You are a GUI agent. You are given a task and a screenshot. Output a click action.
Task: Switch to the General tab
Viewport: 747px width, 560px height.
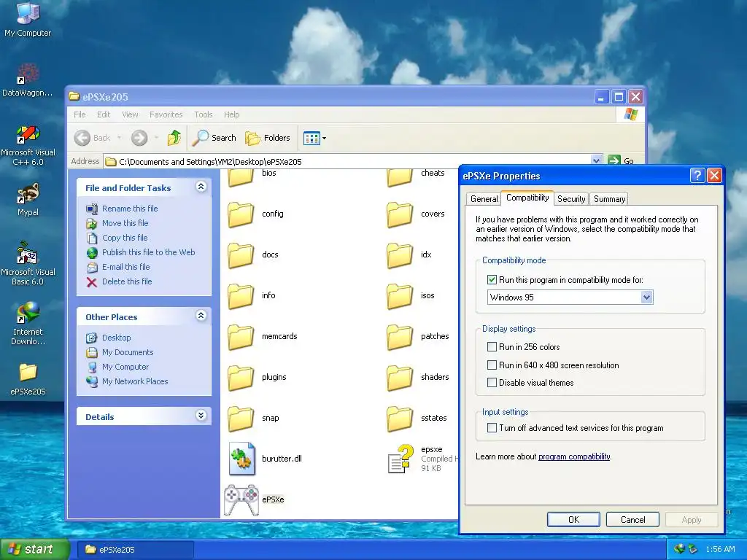click(x=484, y=199)
